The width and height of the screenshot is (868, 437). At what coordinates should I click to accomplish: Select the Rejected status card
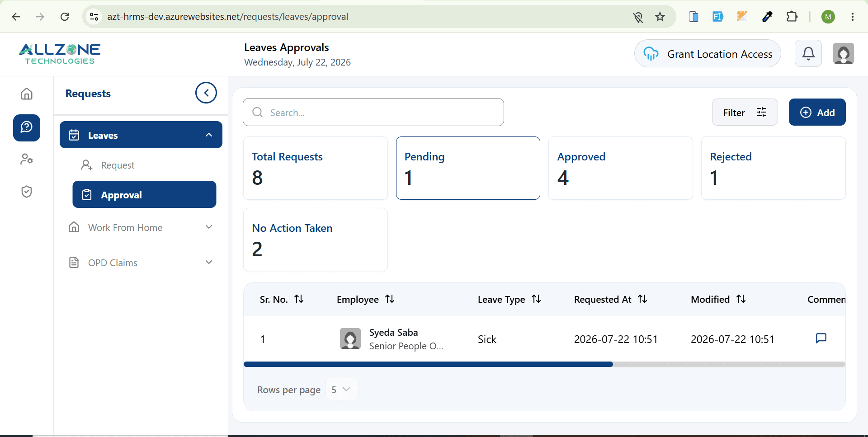coord(774,168)
